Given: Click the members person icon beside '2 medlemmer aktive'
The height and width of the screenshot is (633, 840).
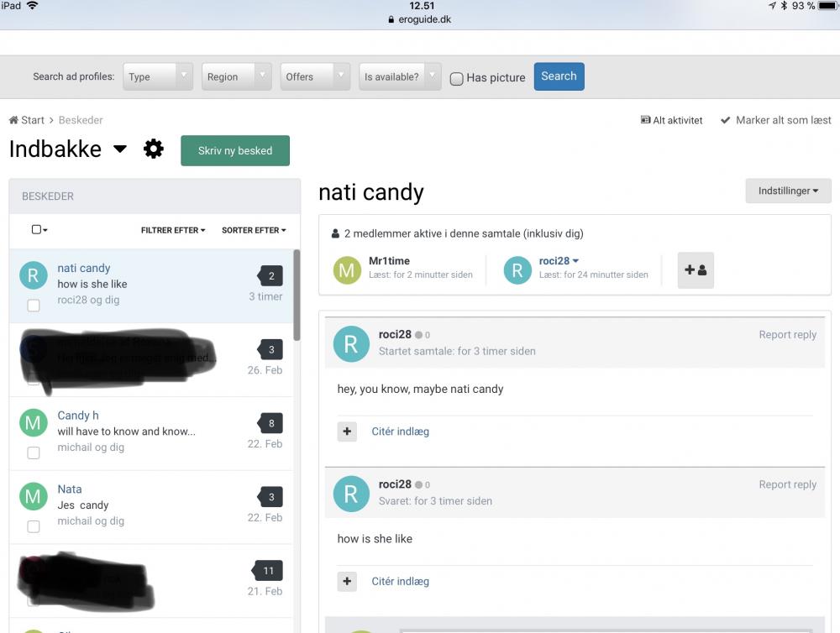Looking at the screenshot, I should [x=335, y=233].
